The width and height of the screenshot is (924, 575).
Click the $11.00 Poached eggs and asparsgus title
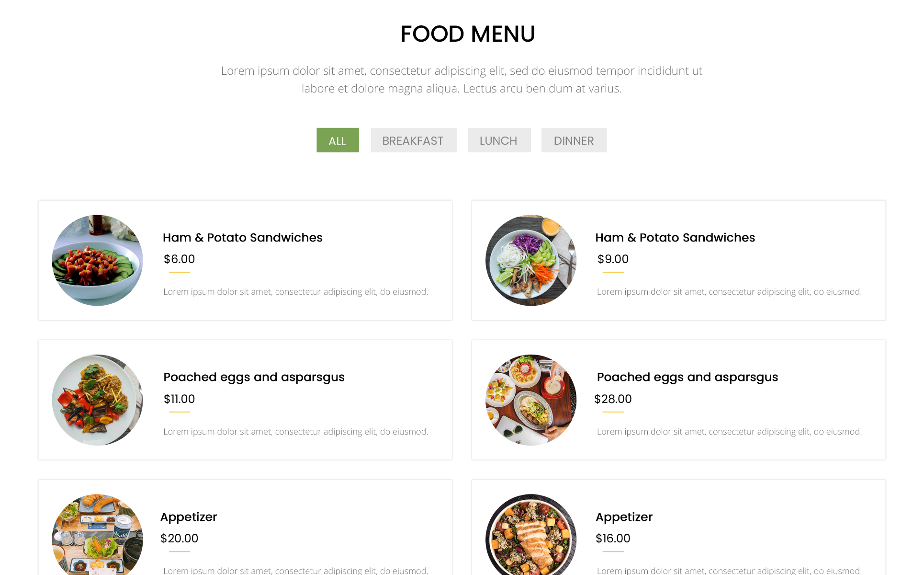[254, 377]
